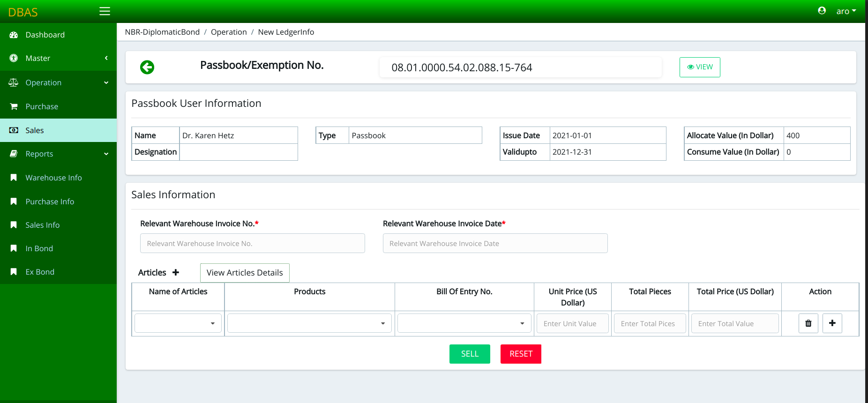Click the VIEW button with eye icon
Screen dimensions: 868x403
tap(700, 67)
